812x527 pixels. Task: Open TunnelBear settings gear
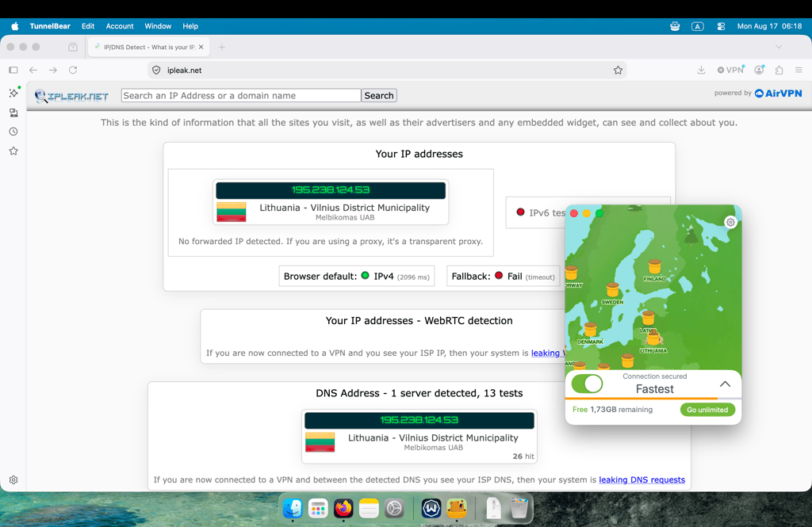pos(730,222)
